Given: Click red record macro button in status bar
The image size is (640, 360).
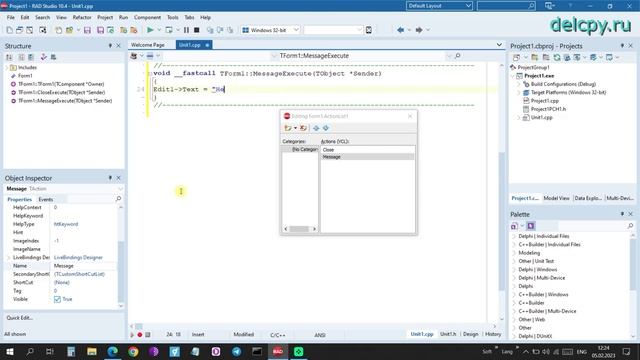Looking at the screenshot, I should coord(140,335).
